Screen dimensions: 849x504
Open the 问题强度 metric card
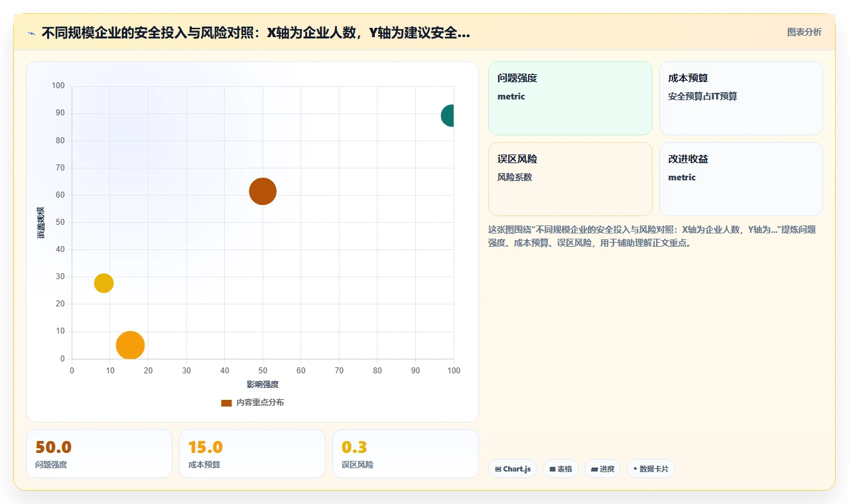click(x=570, y=98)
